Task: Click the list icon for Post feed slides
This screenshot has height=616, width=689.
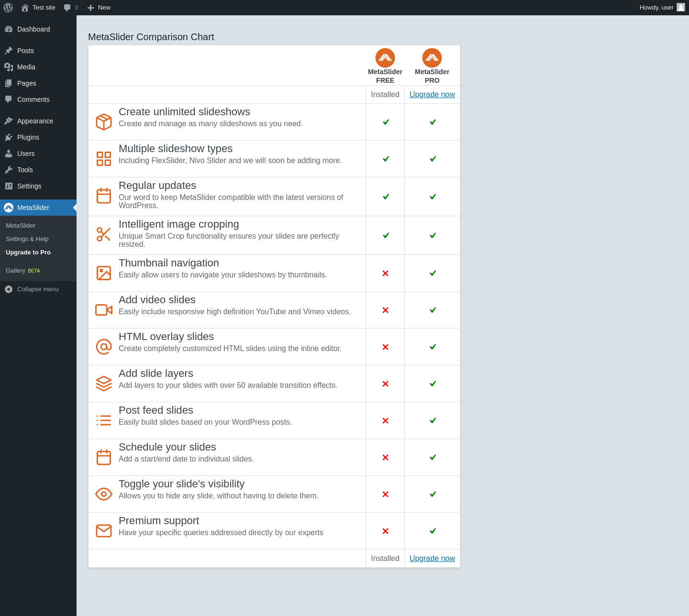Action: (x=104, y=420)
